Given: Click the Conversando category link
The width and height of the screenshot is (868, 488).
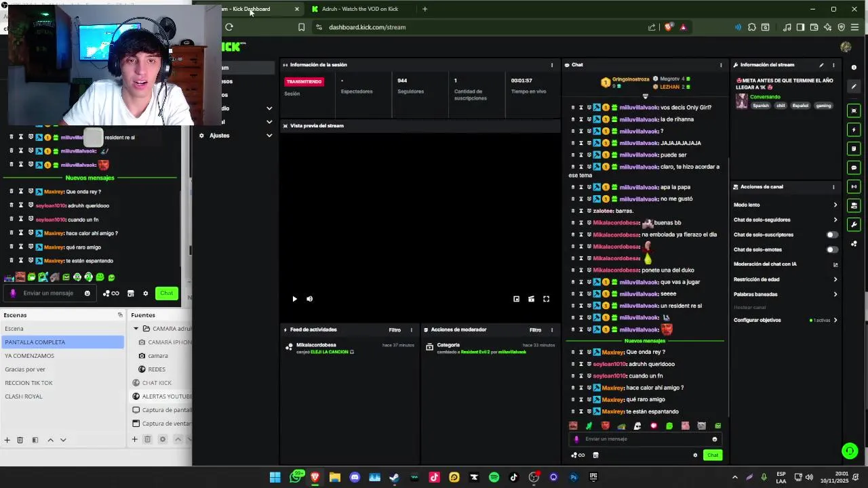Looking at the screenshot, I should pyautogui.click(x=765, y=97).
